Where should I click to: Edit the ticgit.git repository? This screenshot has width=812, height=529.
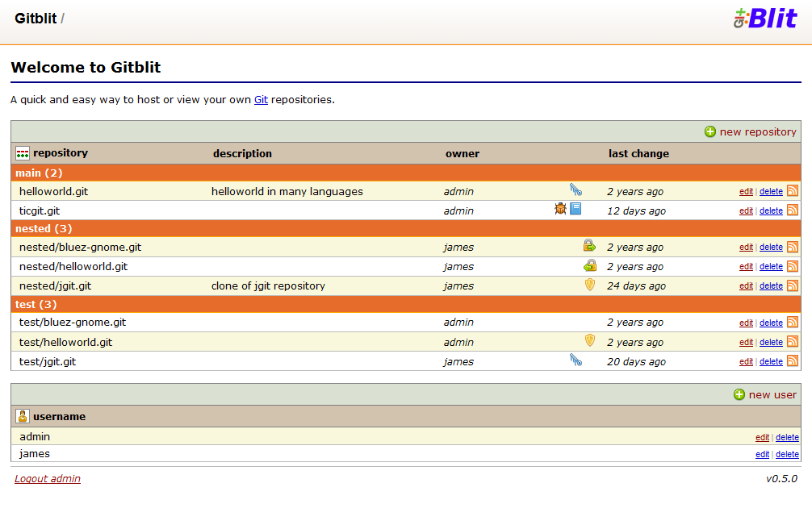pyautogui.click(x=746, y=210)
